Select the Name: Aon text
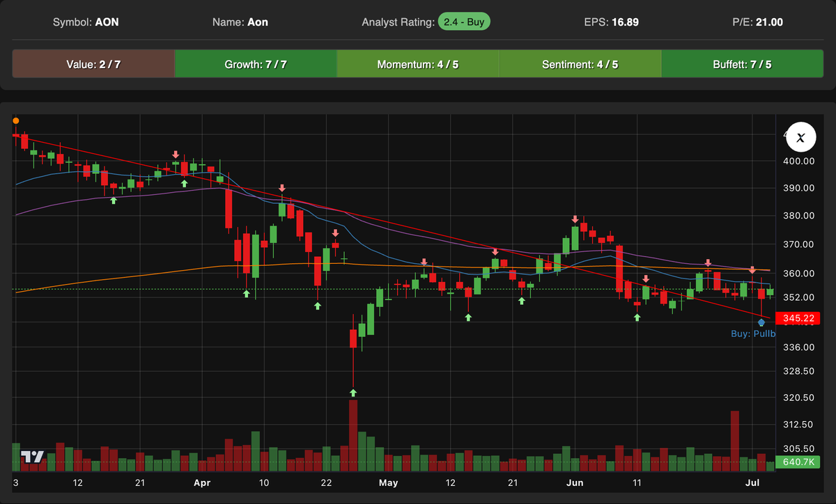Viewport: 836px width, 504px height. (240, 22)
